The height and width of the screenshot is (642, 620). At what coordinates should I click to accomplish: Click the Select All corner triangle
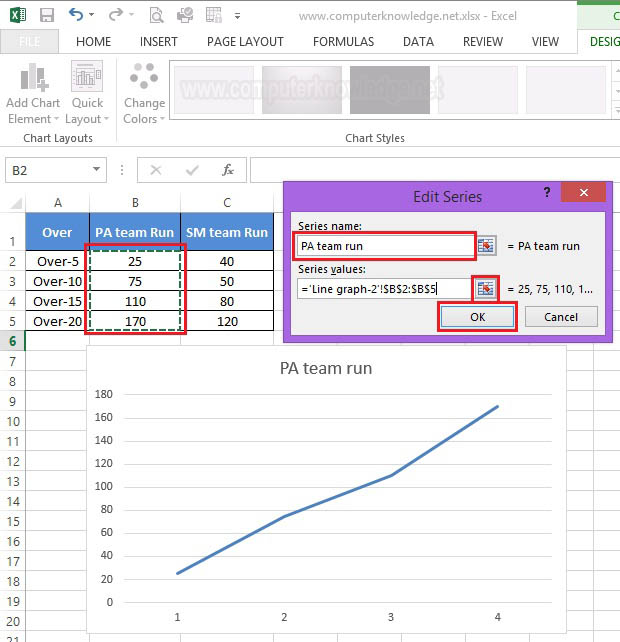coord(16,203)
